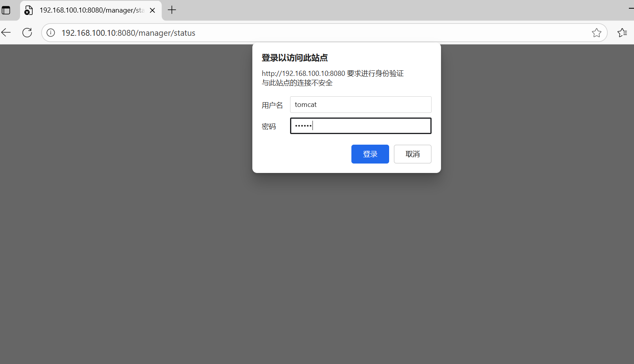The width and height of the screenshot is (634, 364).
Task: Click the username field containing tomcat
Action: [x=360, y=105]
